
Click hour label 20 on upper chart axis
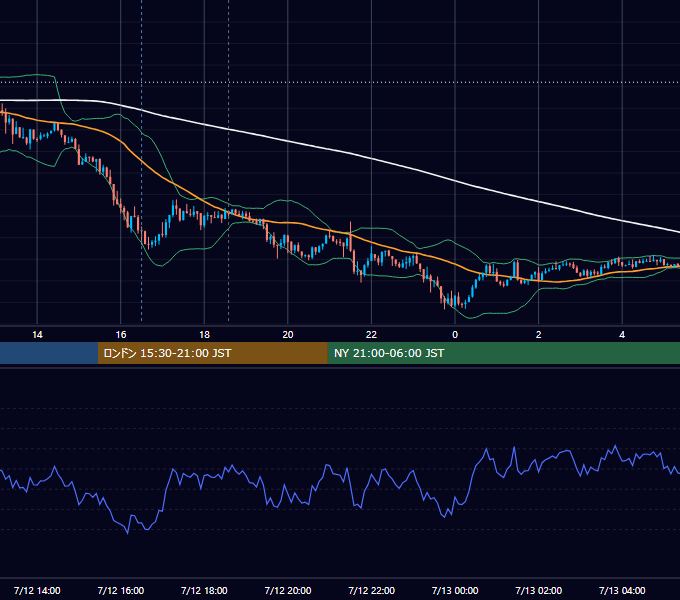pyautogui.click(x=288, y=335)
